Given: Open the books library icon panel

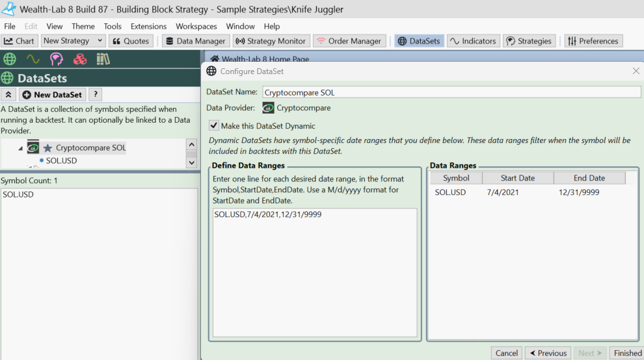Looking at the screenshot, I should [x=103, y=59].
